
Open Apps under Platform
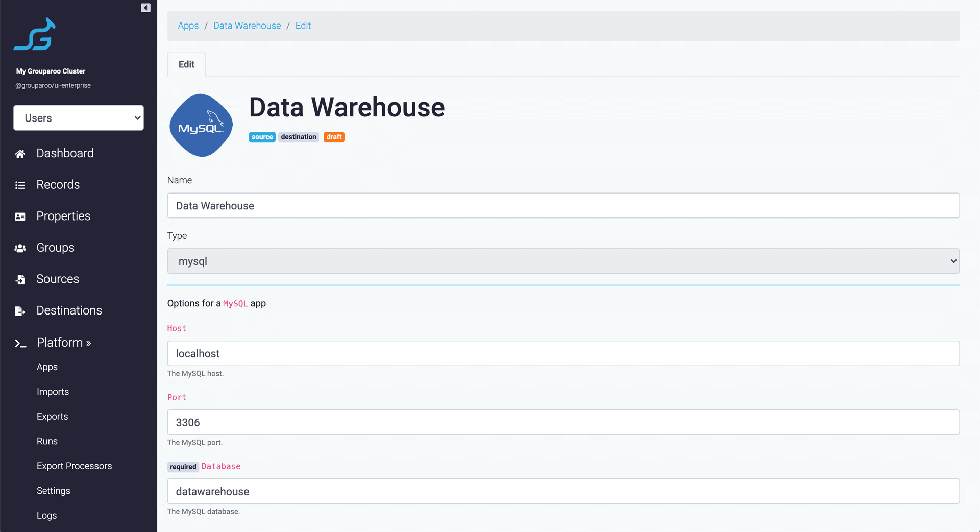pyautogui.click(x=47, y=367)
